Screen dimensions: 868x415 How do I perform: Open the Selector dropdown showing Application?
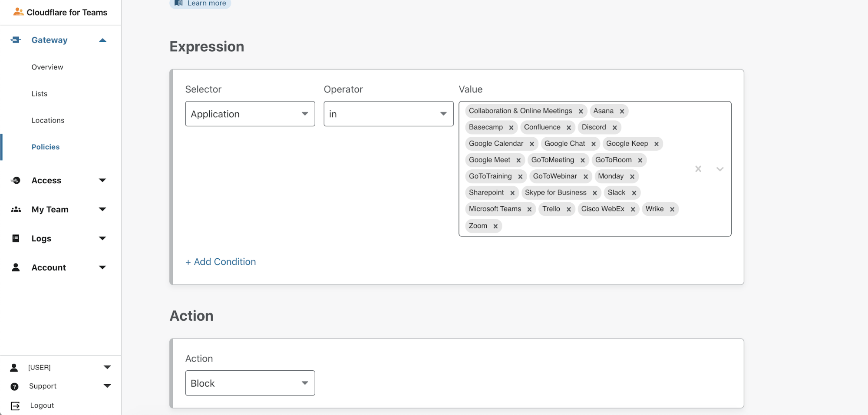point(250,114)
